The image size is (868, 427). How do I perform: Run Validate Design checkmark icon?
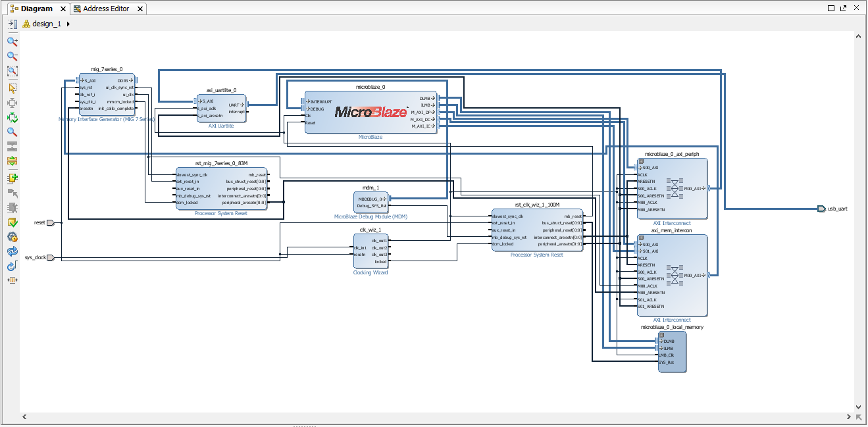coord(12,222)
